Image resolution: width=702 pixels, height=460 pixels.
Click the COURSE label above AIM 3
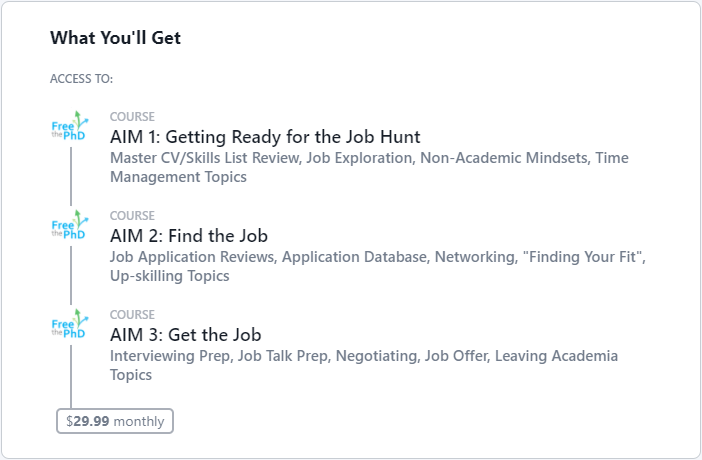point(132,314)
